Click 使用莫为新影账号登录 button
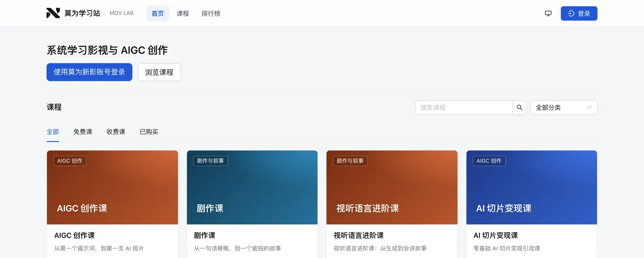The image size is (644, 258). 89,72
